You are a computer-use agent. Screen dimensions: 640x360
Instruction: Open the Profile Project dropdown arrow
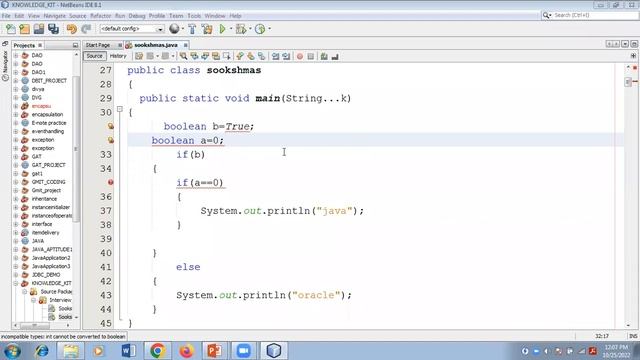pyautogui.click(x=269, y=29)
